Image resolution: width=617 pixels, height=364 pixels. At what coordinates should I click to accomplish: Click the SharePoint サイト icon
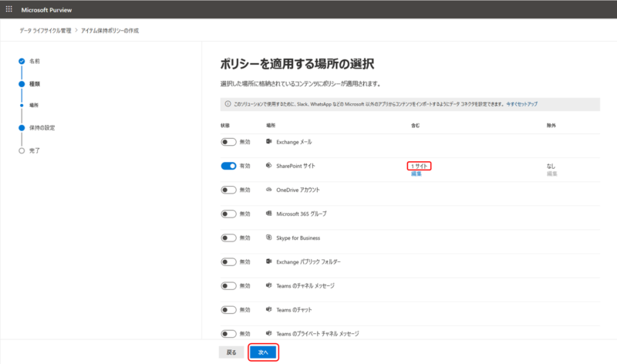(x=269, y=166)
